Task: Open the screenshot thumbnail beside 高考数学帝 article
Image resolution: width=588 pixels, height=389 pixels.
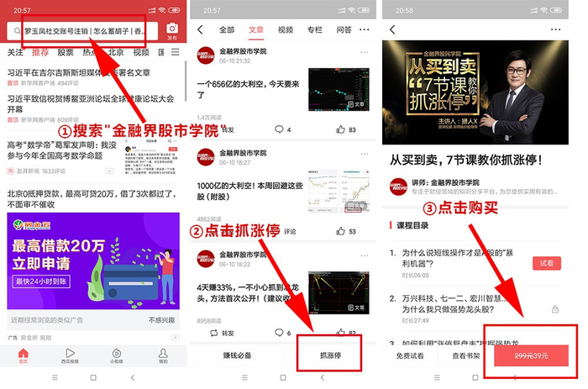Action: click(x=150, y=156)
